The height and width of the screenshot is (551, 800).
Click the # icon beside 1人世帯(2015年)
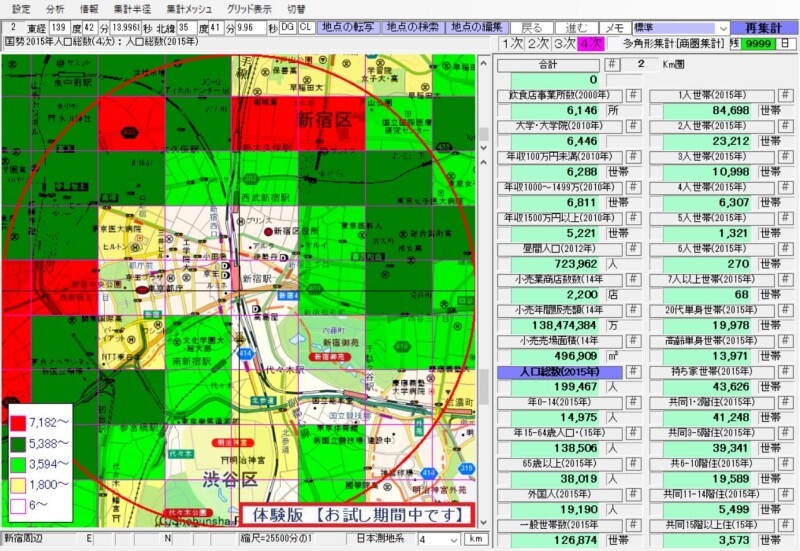coord(784,97)
